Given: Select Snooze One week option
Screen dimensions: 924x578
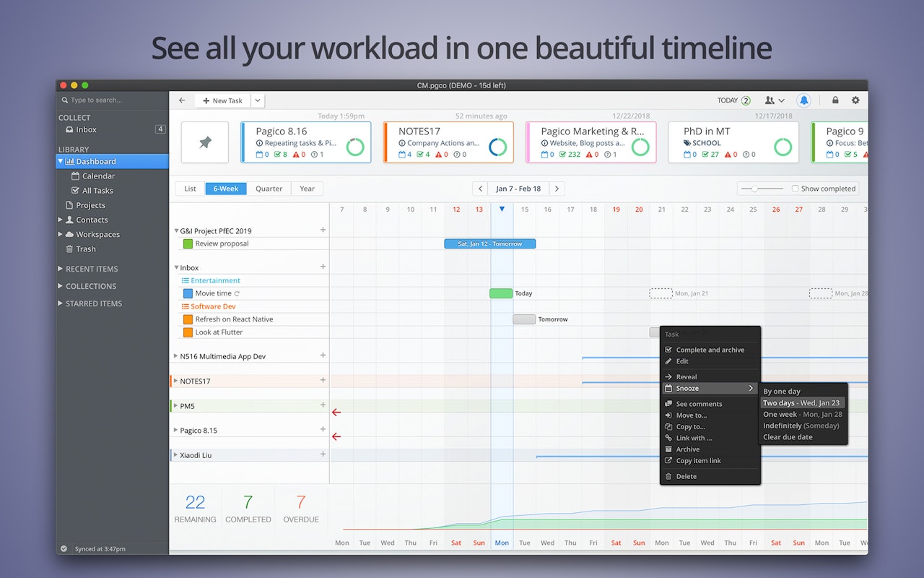Looking at the screenshot, I should (x=802, y=415).
